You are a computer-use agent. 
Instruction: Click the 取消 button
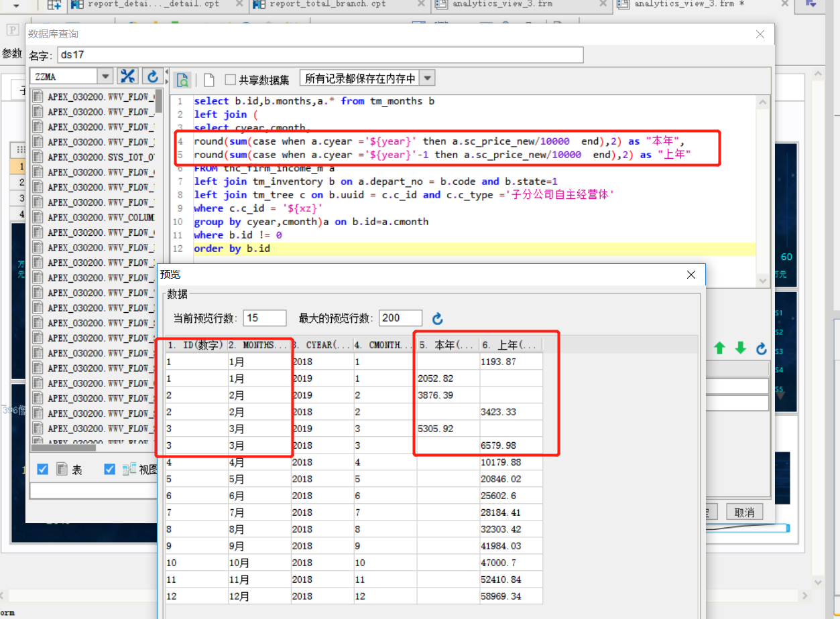tap(744, 512)
